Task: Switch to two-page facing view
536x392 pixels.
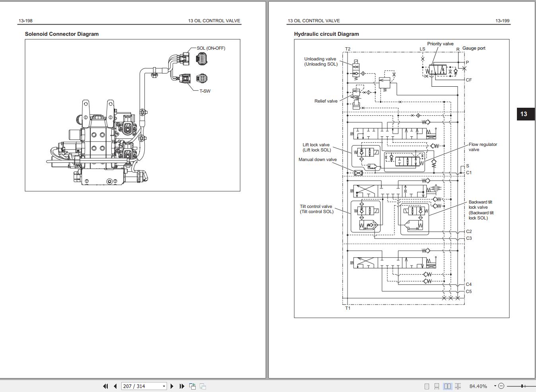Action: coord(447,386)
